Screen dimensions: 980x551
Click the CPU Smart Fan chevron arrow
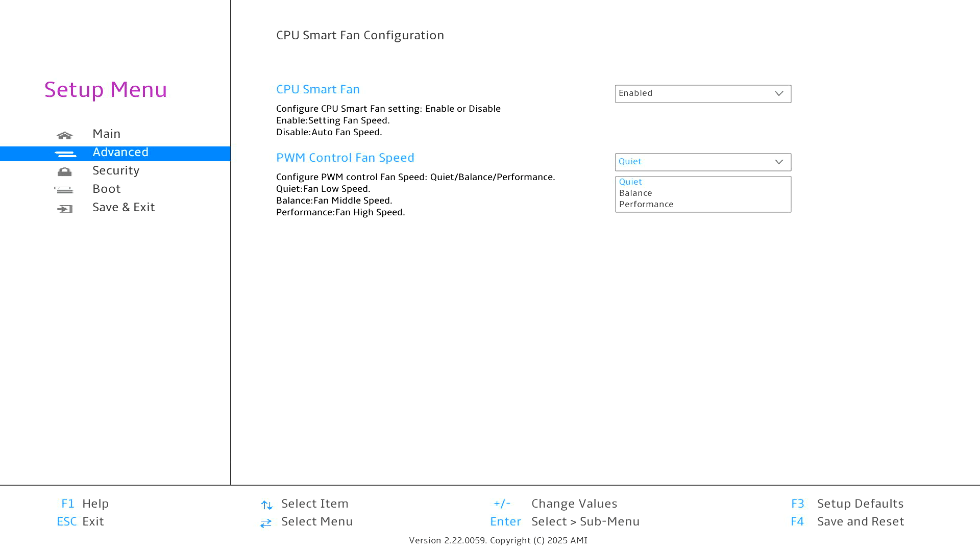(779, 93)
